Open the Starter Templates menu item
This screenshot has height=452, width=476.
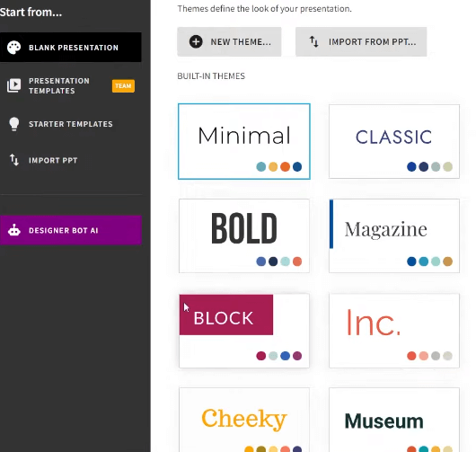[x=70, y=124]
